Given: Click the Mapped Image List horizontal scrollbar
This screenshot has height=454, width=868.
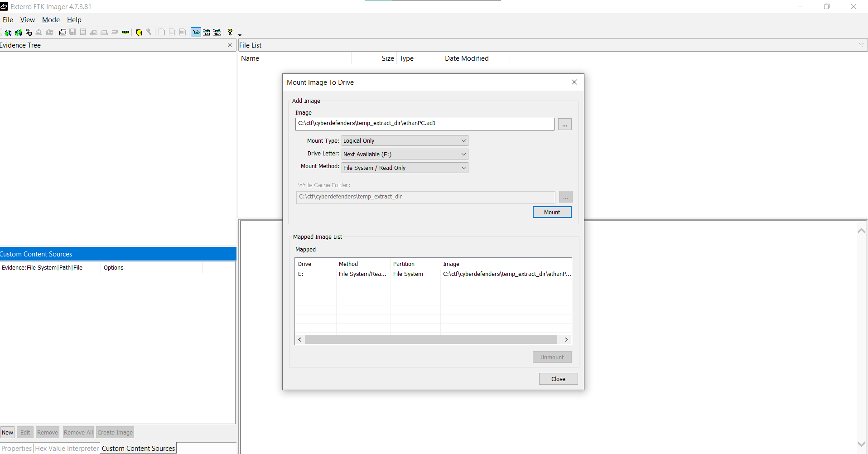Looking at the screenshot, I should tap(430, 340).
